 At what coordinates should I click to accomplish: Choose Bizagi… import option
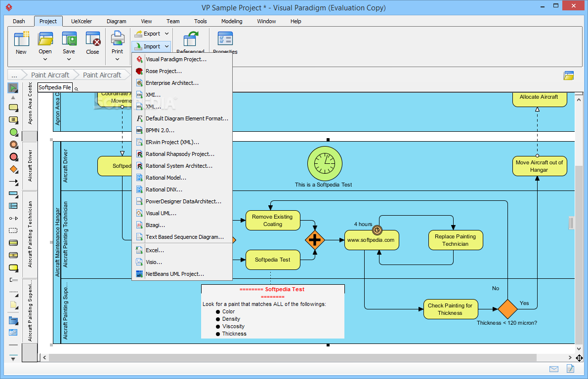click(182, 225)
